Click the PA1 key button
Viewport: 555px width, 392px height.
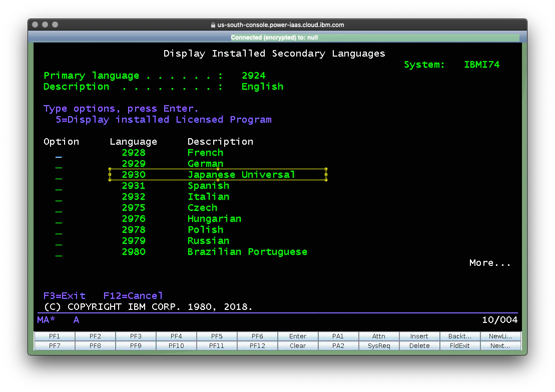[338, 336]
